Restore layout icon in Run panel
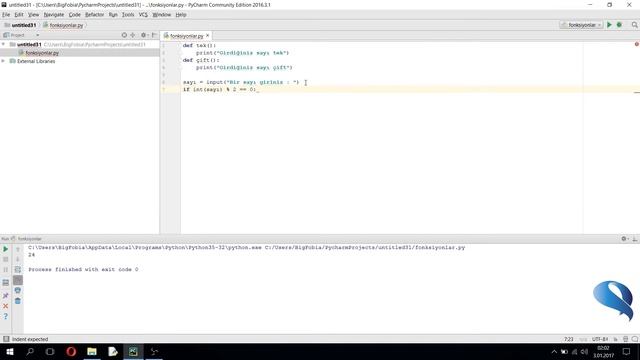This screenshot has width=640, height=360. (6, 282)
